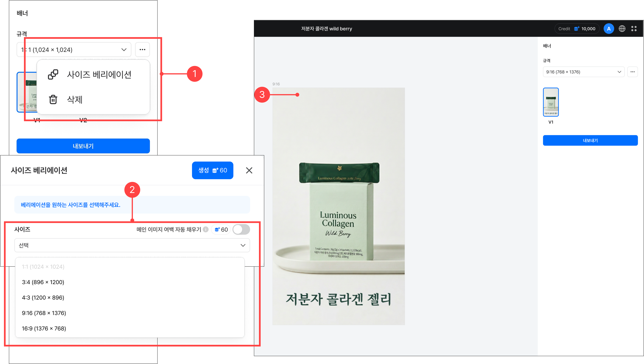Viewport: 644px width, 364px height.
Task: Click the 사이즈 label in the dialog
Action: click(x=22, y=229)
